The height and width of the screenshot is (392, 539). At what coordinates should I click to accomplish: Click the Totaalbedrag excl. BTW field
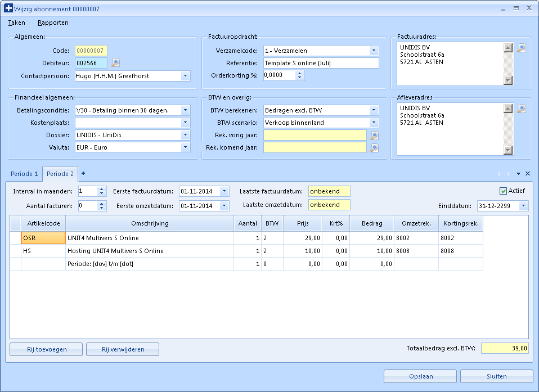pyautogui.click(x=505, y=348)
